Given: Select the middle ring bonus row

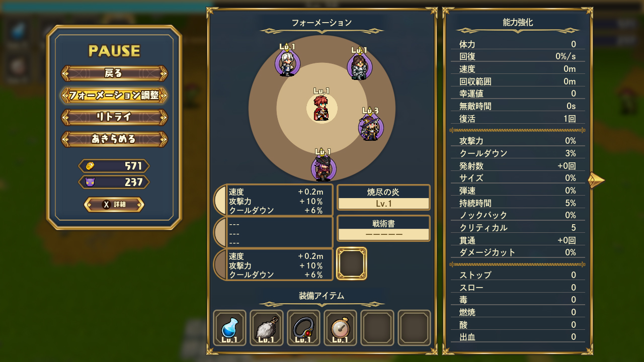Looking at the screenshot, I should (x=274, y=232).
